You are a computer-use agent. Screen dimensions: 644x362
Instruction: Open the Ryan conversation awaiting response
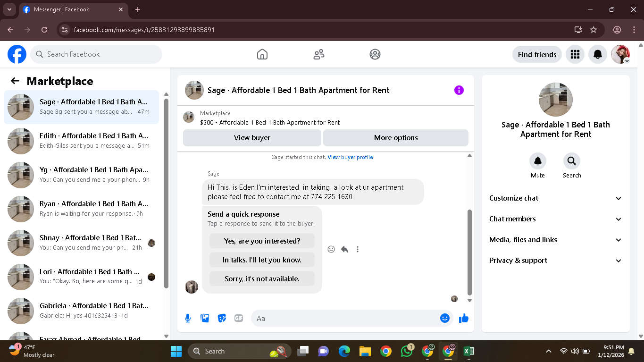[x=81, y=209]
